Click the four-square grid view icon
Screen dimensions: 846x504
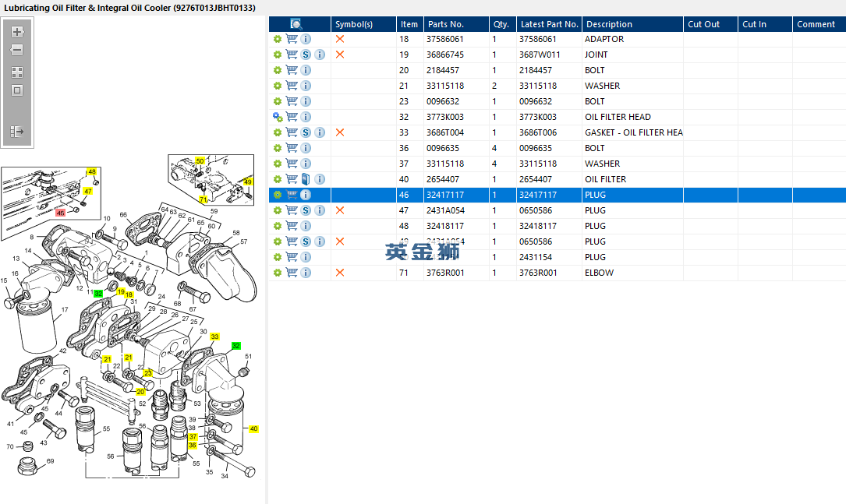17,72
